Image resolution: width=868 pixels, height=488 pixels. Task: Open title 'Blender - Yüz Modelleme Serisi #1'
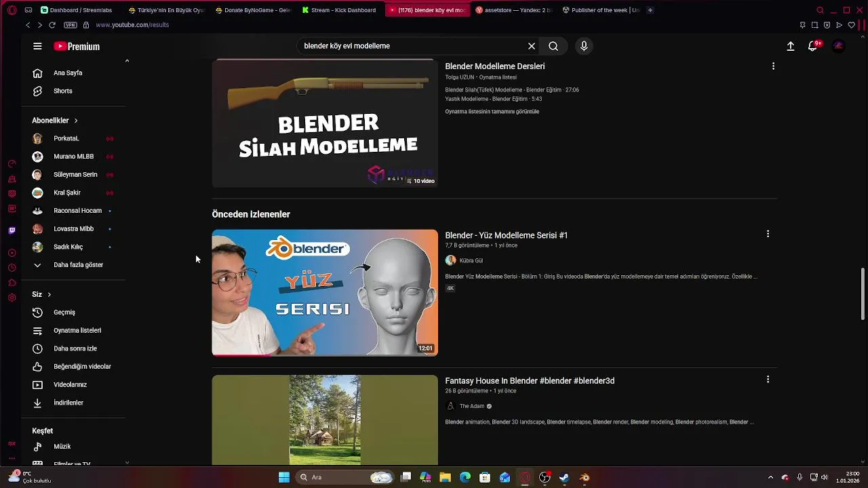pos(507,235)
